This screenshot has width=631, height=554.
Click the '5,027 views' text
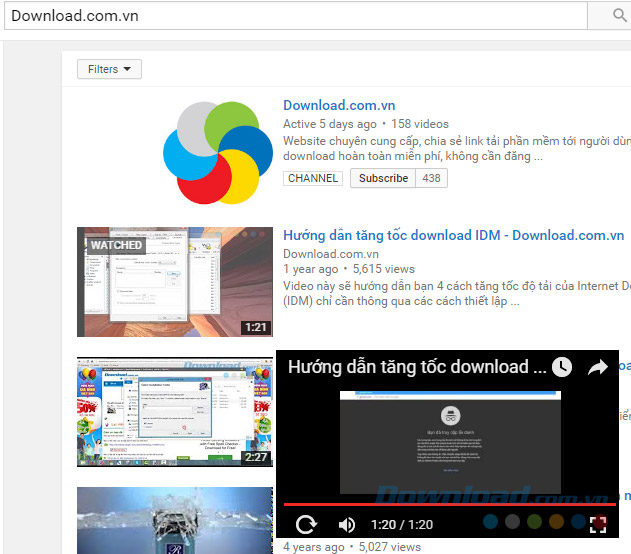(390, 547)
